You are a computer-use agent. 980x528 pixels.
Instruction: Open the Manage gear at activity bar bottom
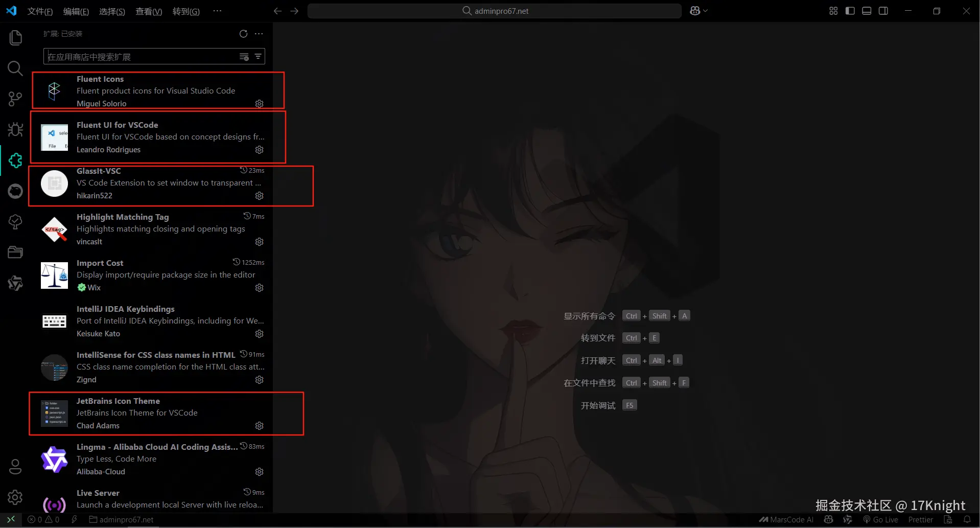tap(15, 497)
